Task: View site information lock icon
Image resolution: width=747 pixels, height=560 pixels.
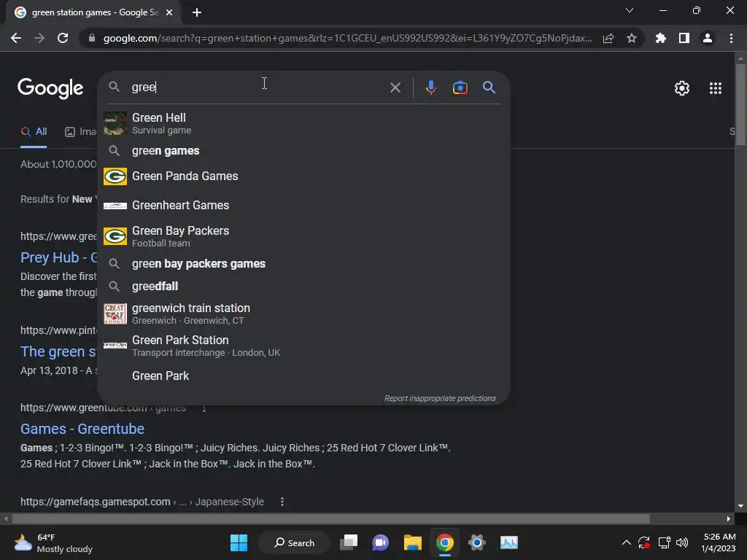Action: click(x=91, y=38)
